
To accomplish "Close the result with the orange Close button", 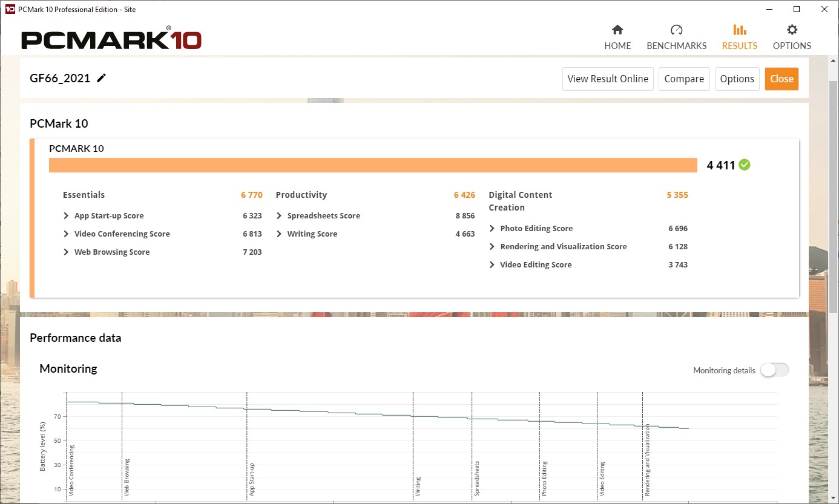I will pyautogui.click(x=781, y=79).
